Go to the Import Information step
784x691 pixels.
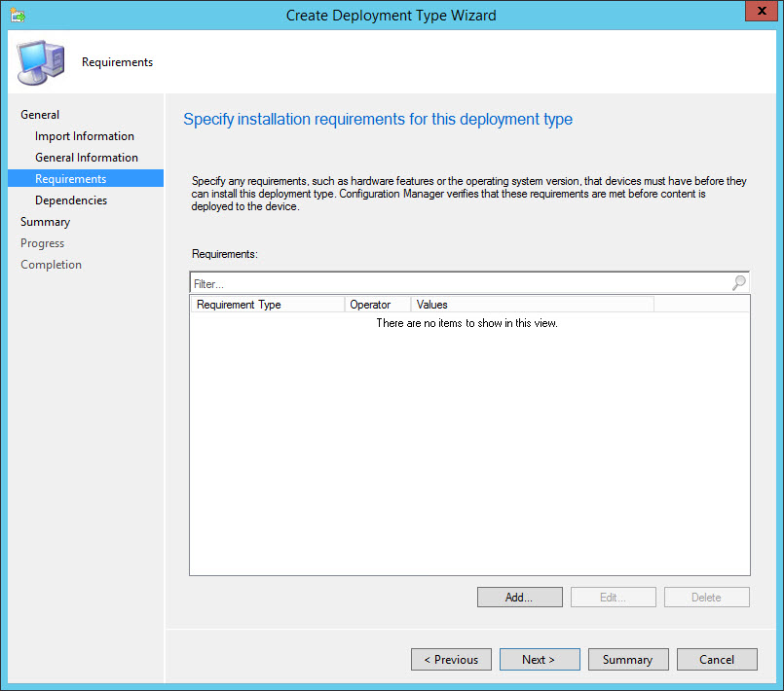(85, 136)
